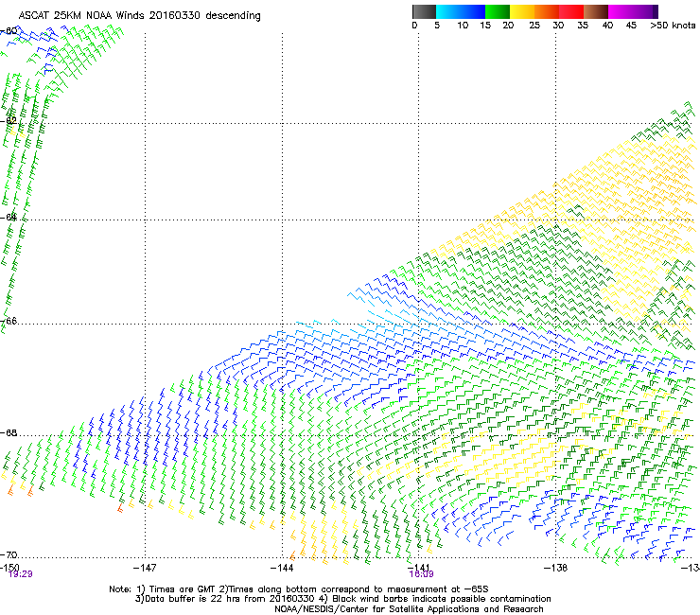The height and width of the screenshot is (615, 700).
Task: Click the purple '18:09' pass time label
Action: coord(421,574)
